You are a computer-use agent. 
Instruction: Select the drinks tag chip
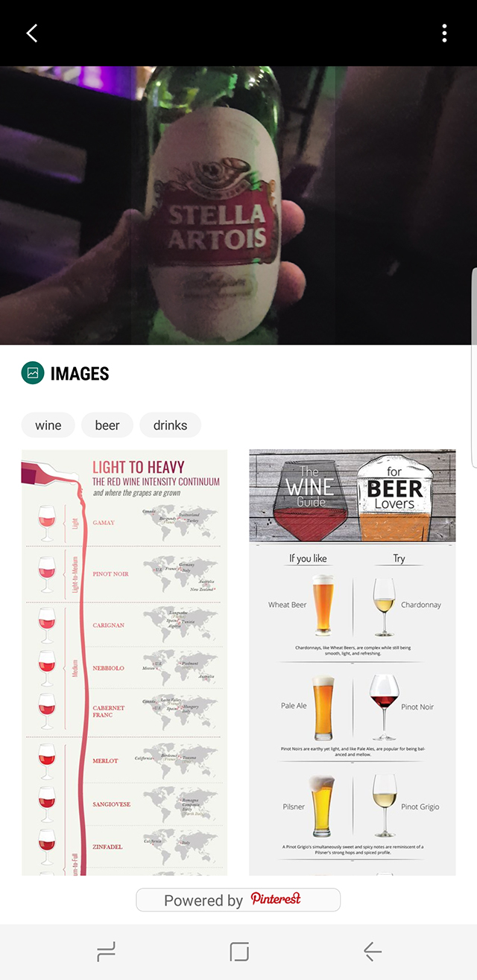pyautogui.click(x=170, y=425)
